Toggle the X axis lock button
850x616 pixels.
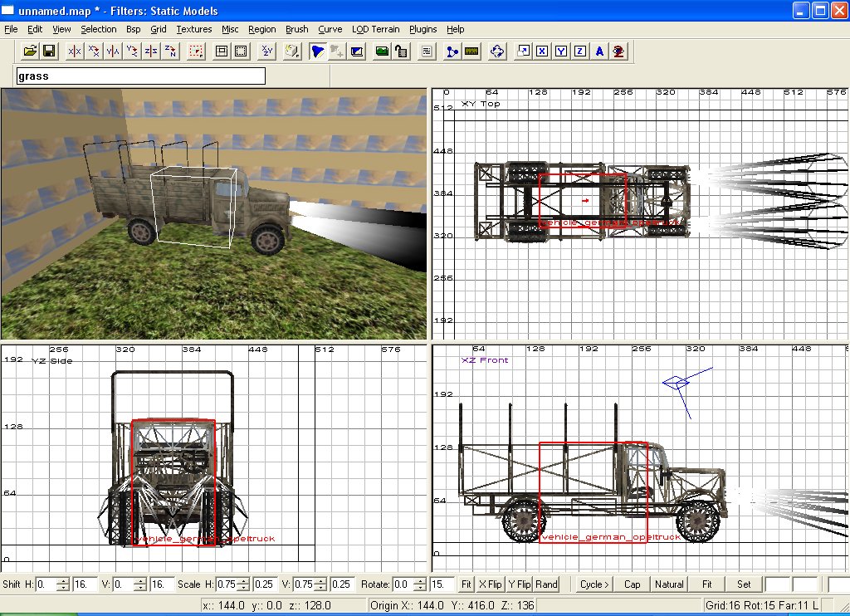(542, 51)
